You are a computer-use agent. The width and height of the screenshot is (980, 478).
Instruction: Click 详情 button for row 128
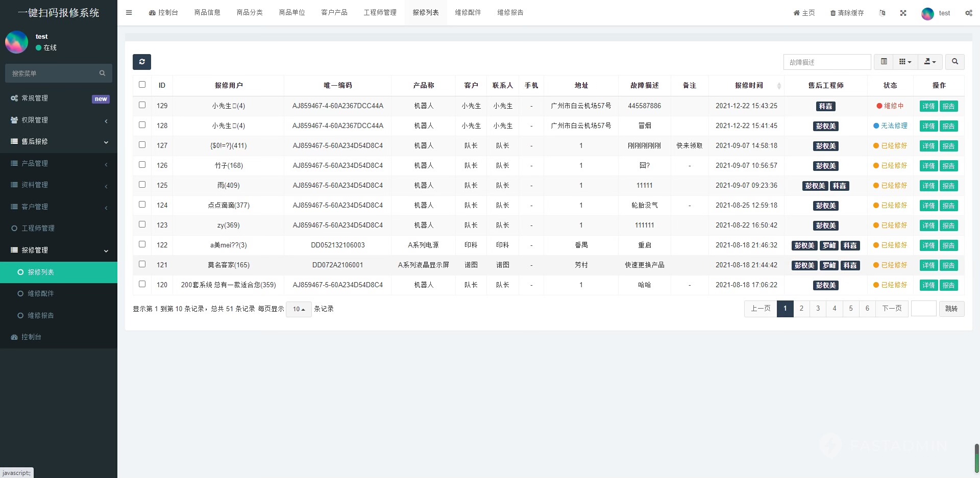coord(928,126)
